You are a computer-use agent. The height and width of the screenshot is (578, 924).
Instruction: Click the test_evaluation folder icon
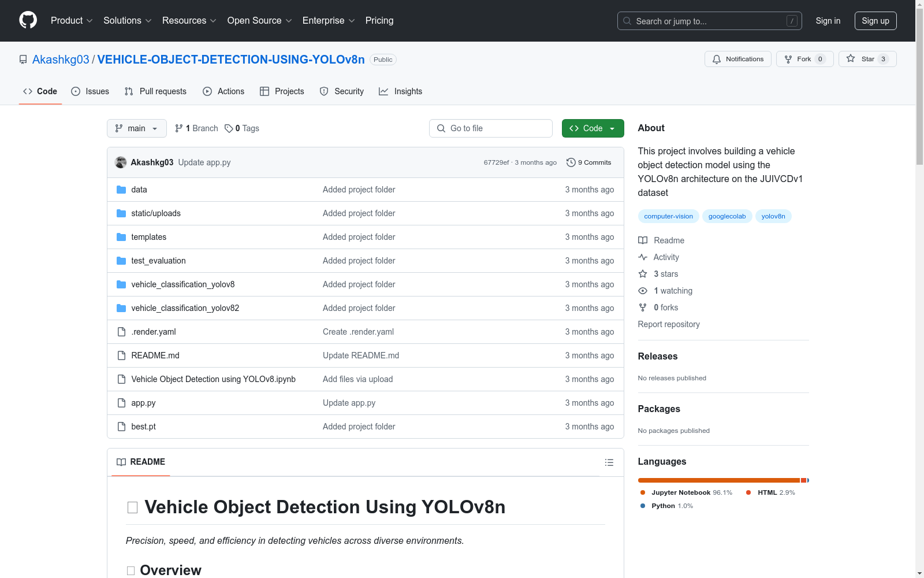[x=121, y=261]
